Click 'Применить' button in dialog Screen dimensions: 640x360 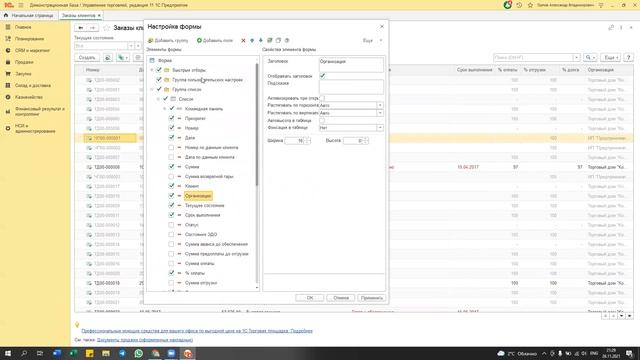click(371, 298)
